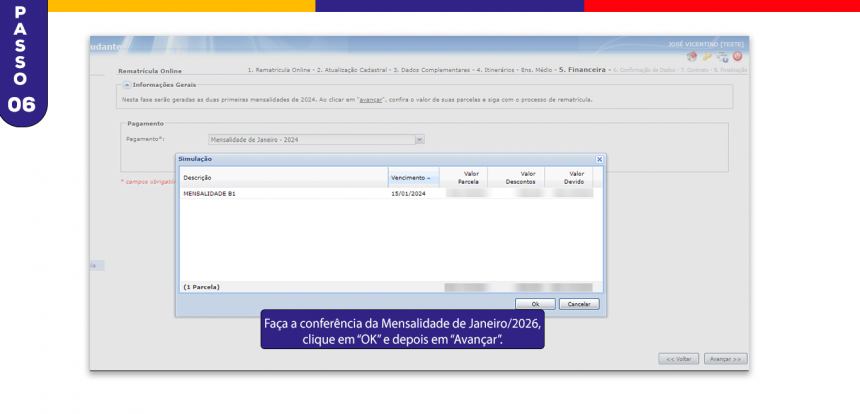Screen dimensions: 860x414
Task: Open step 3. Dados Complementares
Action: point(432,70)
